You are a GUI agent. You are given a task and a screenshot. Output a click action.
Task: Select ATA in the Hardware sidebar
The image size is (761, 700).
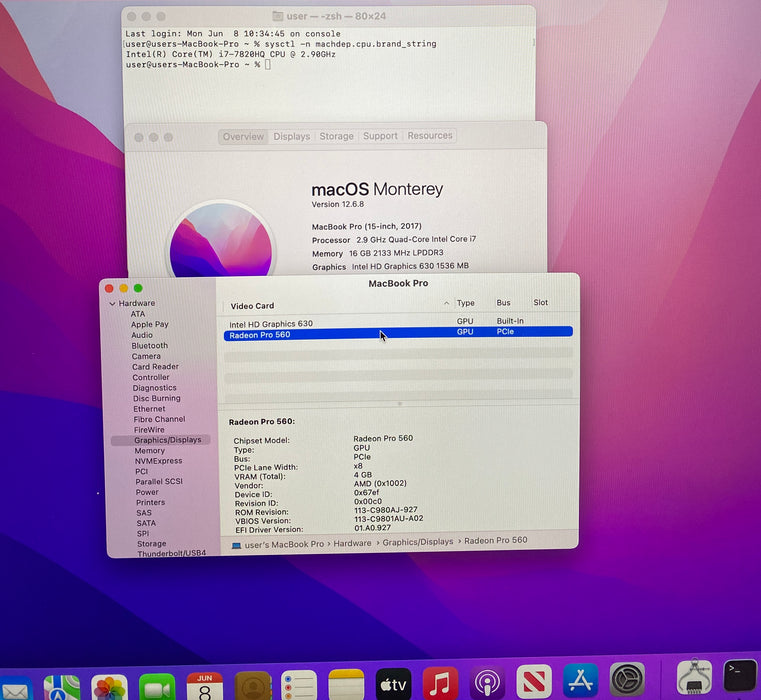(x=138, y=314)
